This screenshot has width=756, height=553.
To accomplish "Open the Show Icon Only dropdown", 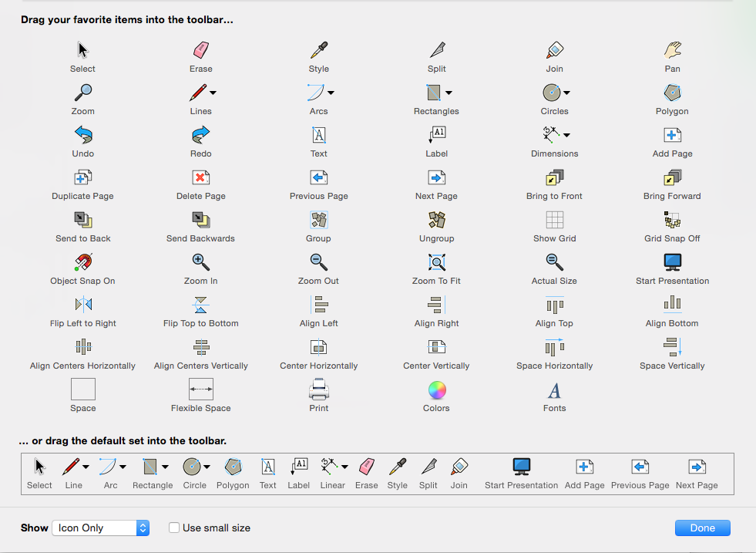I will click(100, 528).
